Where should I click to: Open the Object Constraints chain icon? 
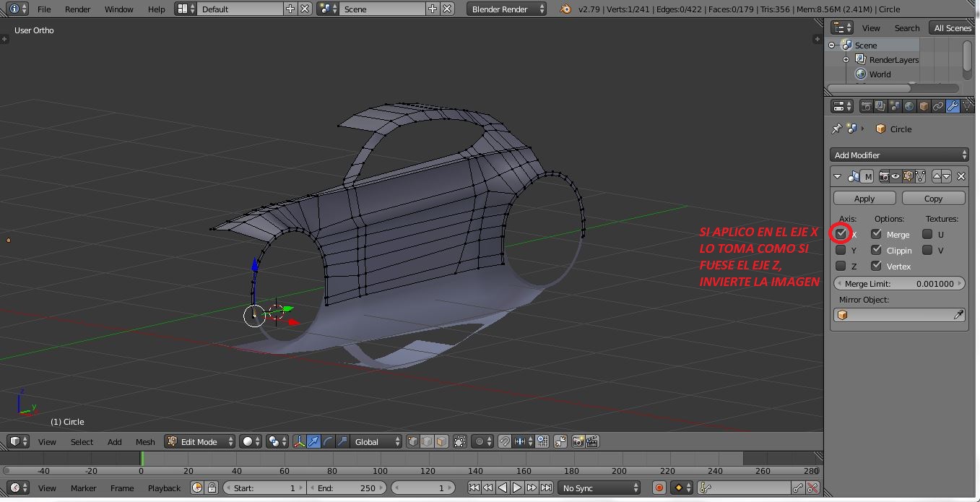938,106
